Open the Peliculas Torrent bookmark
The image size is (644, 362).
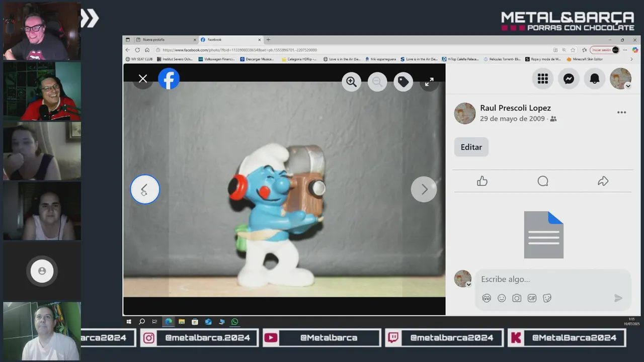502,59
